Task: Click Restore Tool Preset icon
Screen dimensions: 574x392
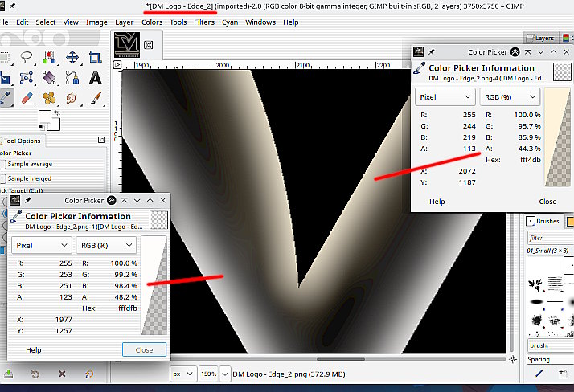Action: pyautogui.click(x=35, y=374)
